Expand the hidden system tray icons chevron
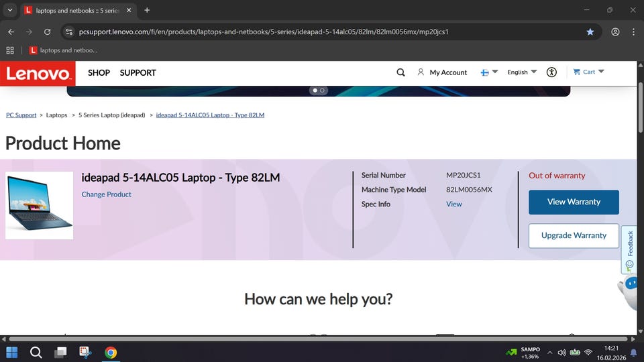Screen dimensions: 644x362 [550, 353]
